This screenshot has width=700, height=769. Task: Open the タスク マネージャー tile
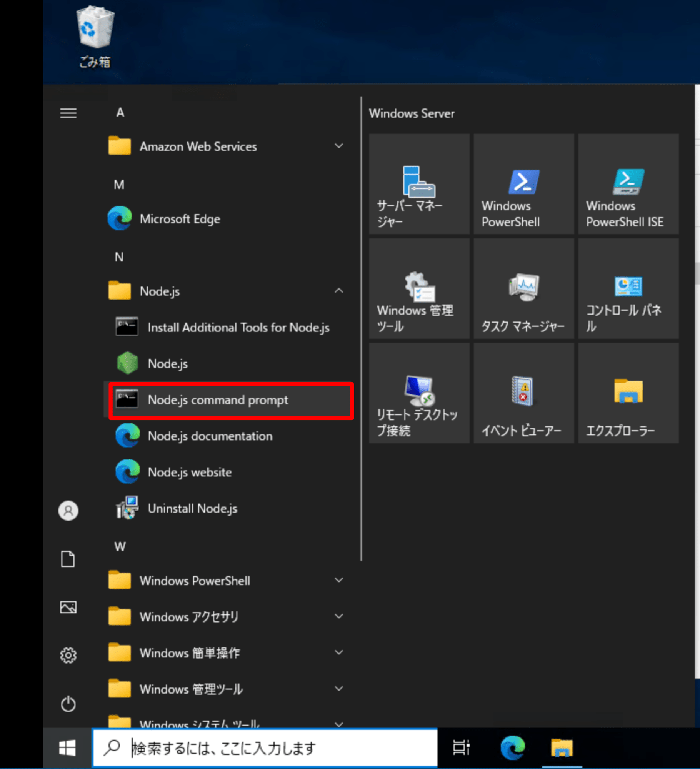pyautogui.click(x=524, y=288)
